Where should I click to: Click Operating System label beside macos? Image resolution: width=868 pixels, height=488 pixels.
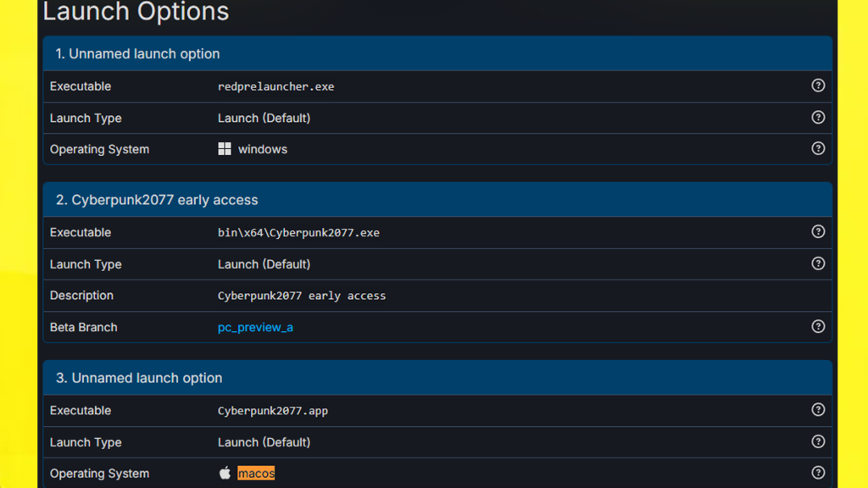pyautogui.click(x=100, y=474)
